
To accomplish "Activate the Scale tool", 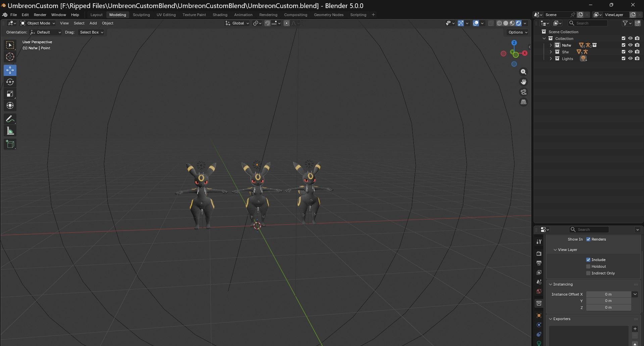I will tap(10, 94).
